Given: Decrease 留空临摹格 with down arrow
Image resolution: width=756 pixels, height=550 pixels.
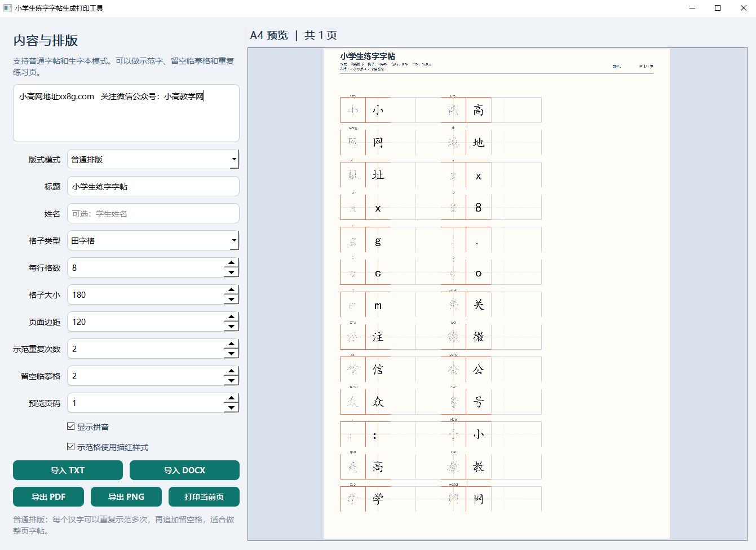Looking at the screenshot, I should pos(231,381).
